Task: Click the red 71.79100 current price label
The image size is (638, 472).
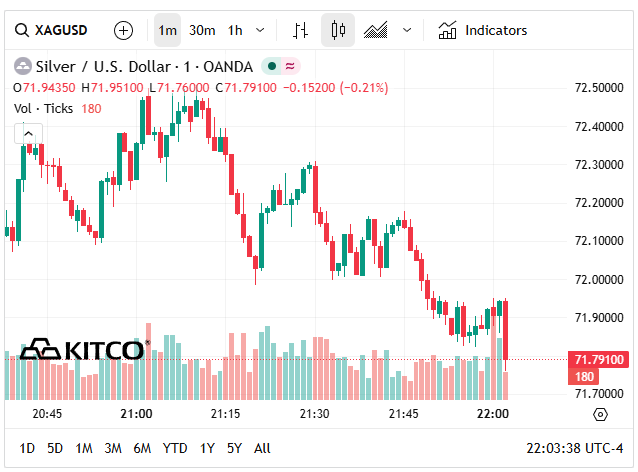Action: point(599,359)
